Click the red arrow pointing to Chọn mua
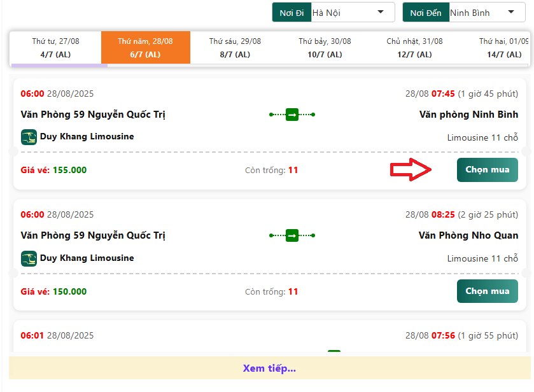The image size is (534, 392). 411,170
